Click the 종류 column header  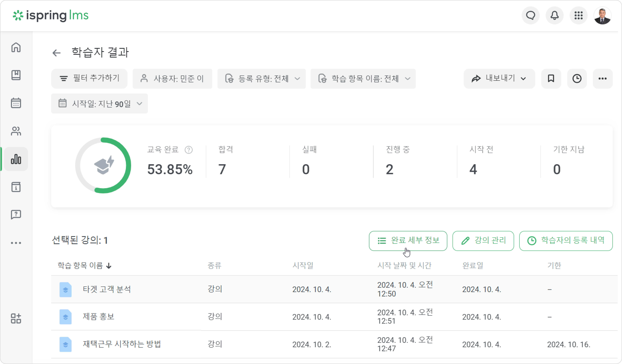click(214, 266)
